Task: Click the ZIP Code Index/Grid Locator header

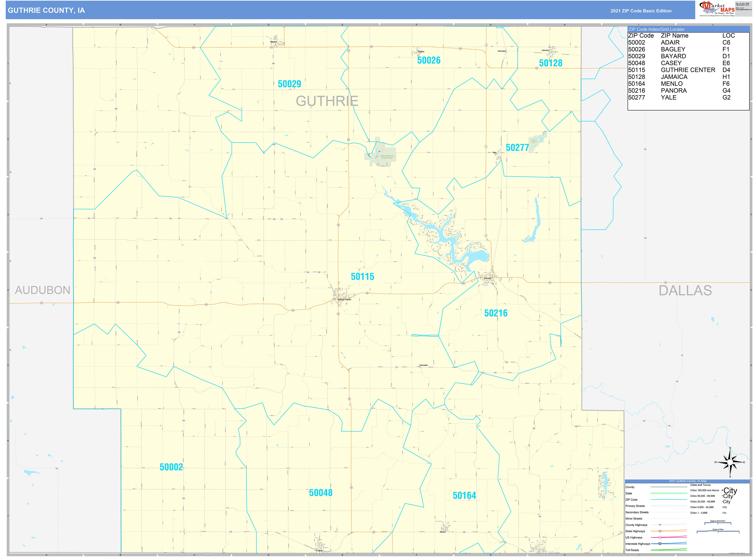Action: pyautogui.click(x=656, y=29)
